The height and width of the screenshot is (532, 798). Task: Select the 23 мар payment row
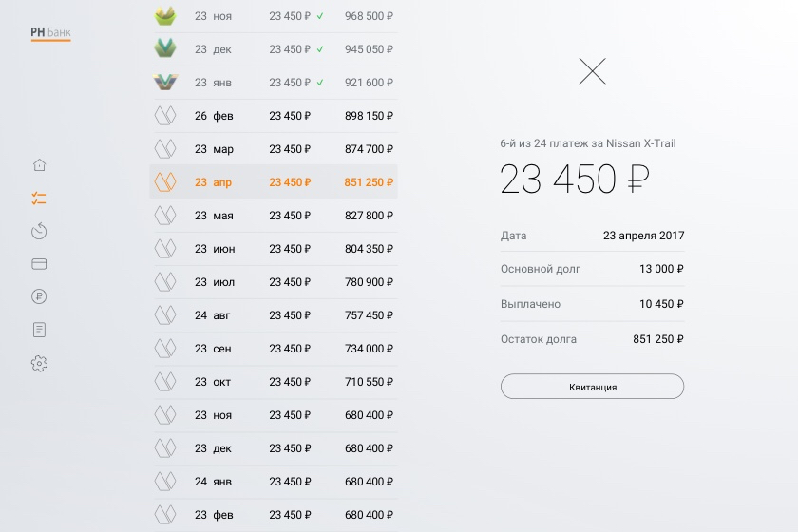(274, 149)
